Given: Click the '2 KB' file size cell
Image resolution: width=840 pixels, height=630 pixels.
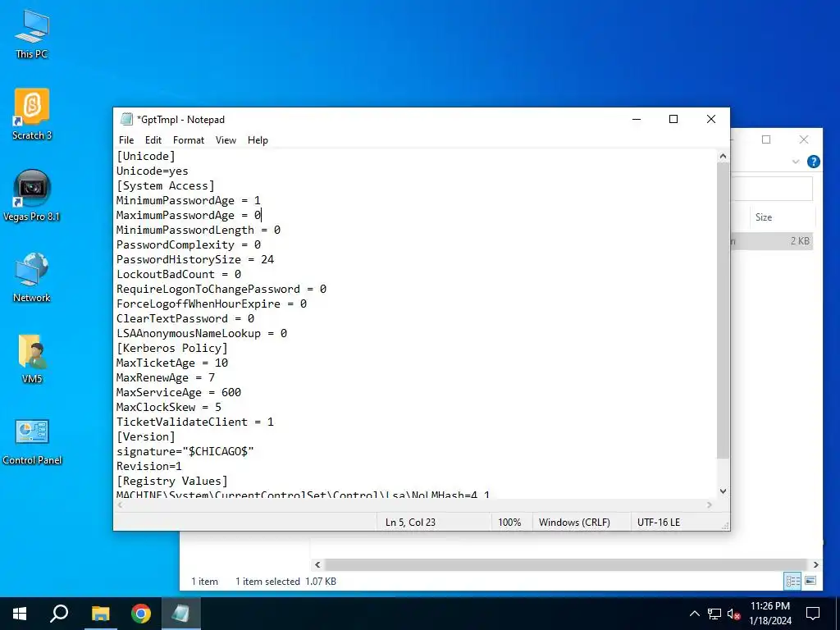Looking at the screenshot, I should [x=800, y=241].
